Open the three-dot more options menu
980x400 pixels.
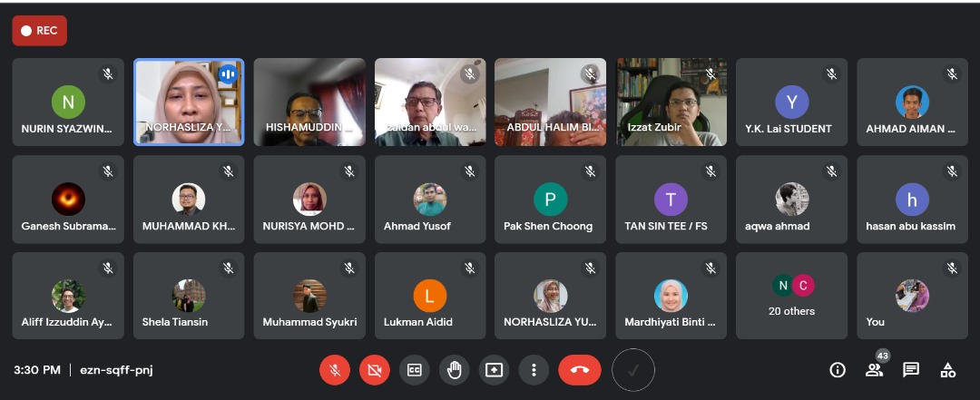[x=534, y=370]
